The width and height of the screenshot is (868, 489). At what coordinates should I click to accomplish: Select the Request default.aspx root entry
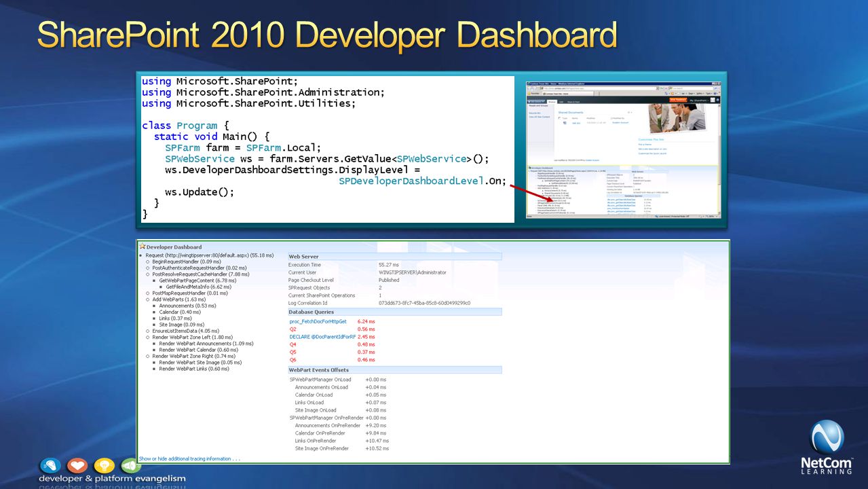point(209,255)
